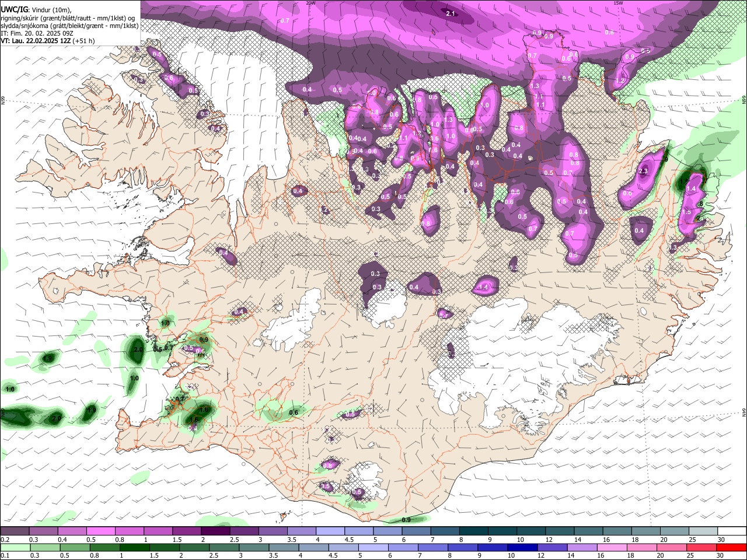Viewport: 747px width, 560px height.
Task: Click the 0.2 label under the purple scale
Action: click(5, 540)
